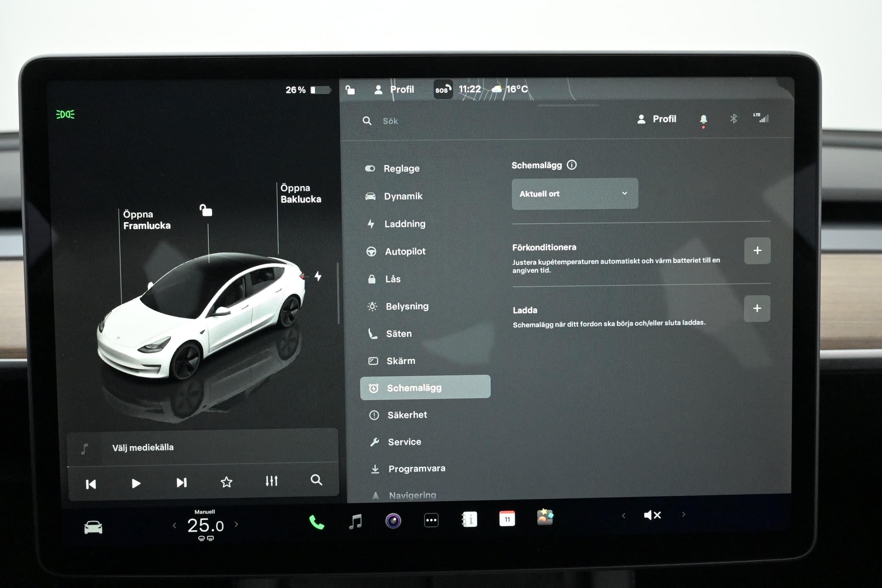This screenshot has width=882, height=588.
Task: Add a Förkonditionera schedule with plus
Action: (x=757, y=250)
